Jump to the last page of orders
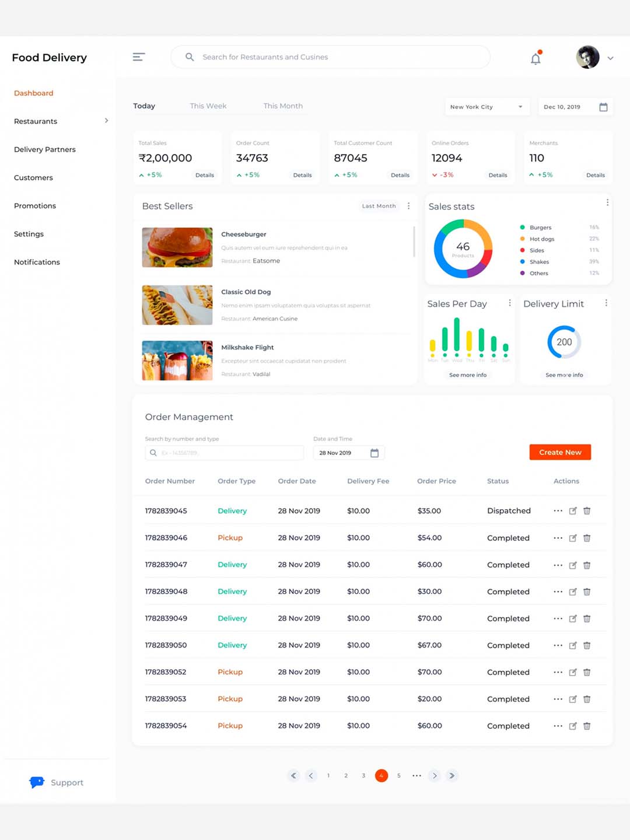The width and height of the screenshot is (630, 840). 452,776
